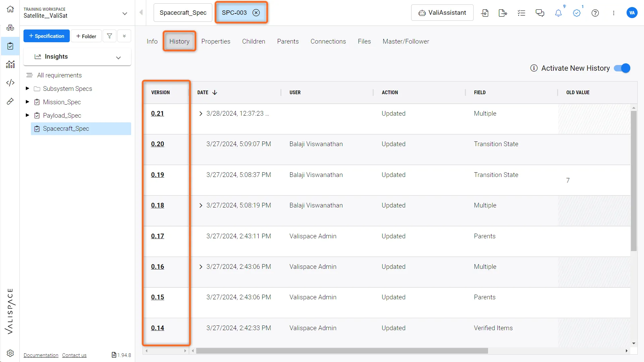Click the add Specification button
The height and width of the screenshot is (362, 644).
click(47, 36)
